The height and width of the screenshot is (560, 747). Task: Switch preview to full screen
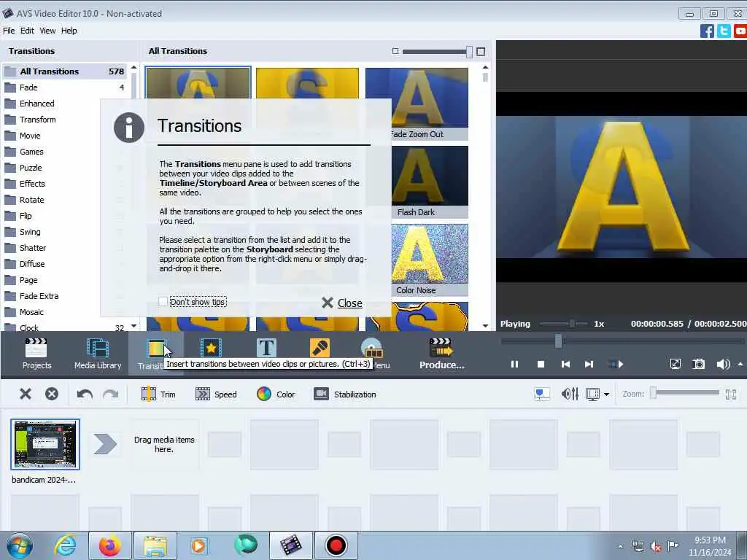[675, 365]
